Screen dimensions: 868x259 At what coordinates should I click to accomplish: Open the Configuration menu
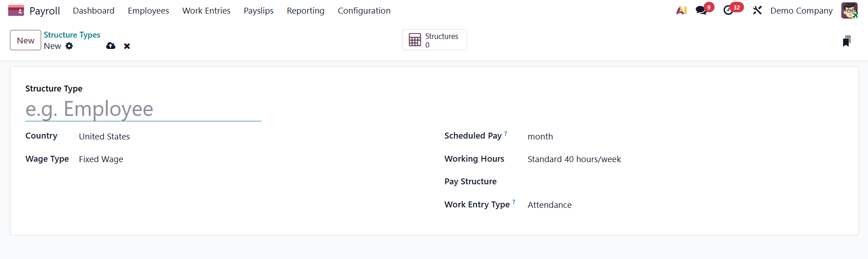coord(364,10)
